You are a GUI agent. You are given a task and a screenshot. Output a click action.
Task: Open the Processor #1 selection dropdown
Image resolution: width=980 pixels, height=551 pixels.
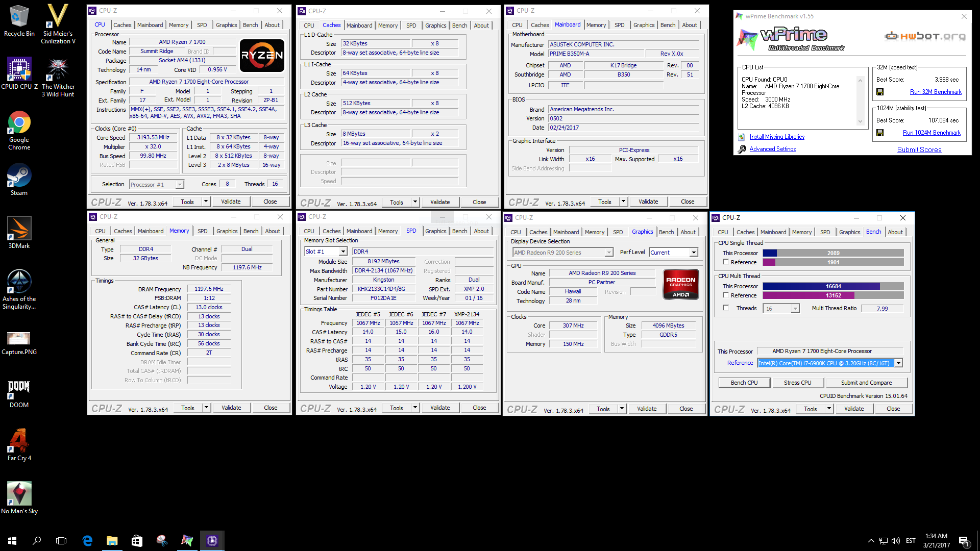pos(157,185)
